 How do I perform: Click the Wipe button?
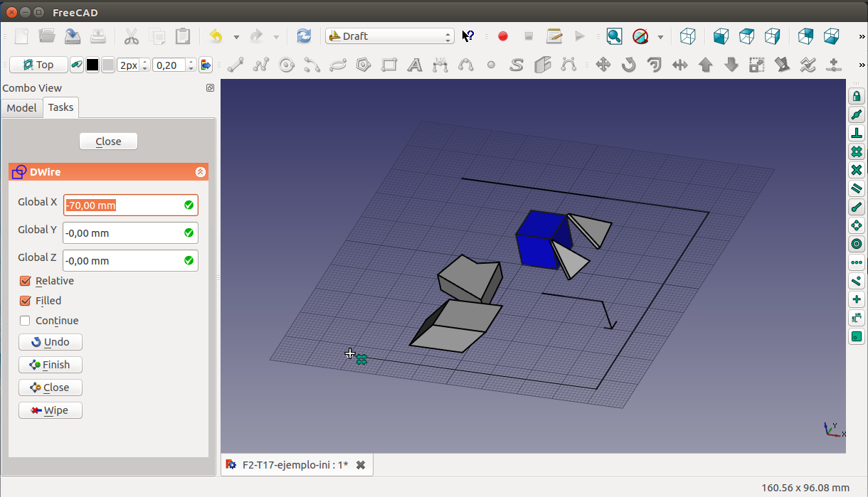click(51, 410)
